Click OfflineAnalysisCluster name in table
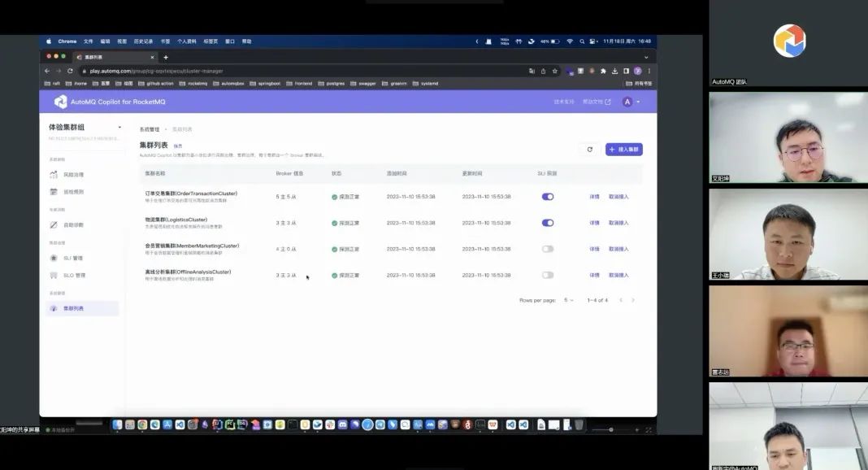The width and height of the screenshot is (868, 470). tap(188, 272)
